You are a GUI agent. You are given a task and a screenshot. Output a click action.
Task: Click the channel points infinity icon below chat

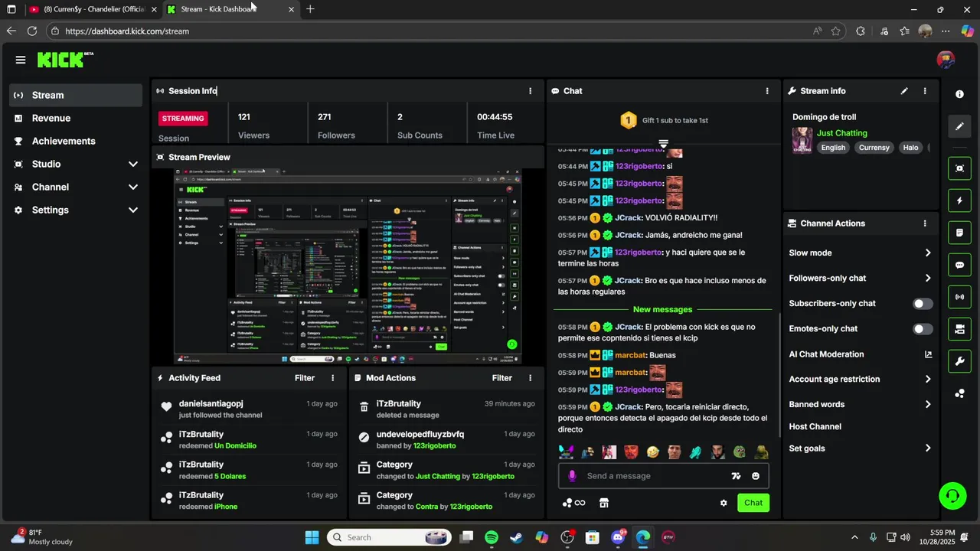click(x=573, y=503)
